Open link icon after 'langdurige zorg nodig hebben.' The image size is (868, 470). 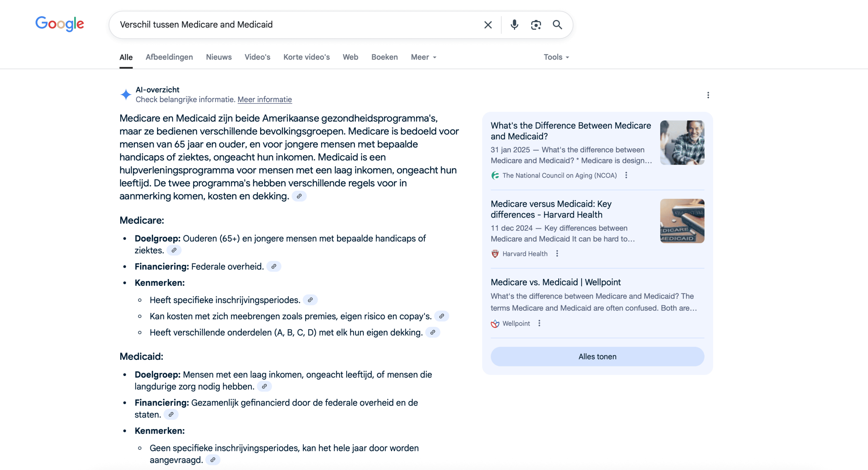point(264,386)
